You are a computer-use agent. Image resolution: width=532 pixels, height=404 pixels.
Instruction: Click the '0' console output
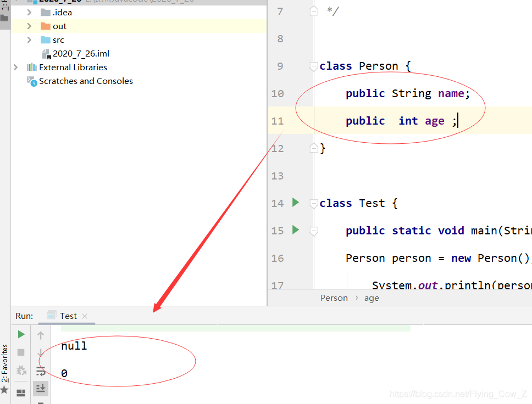point(64,373)
